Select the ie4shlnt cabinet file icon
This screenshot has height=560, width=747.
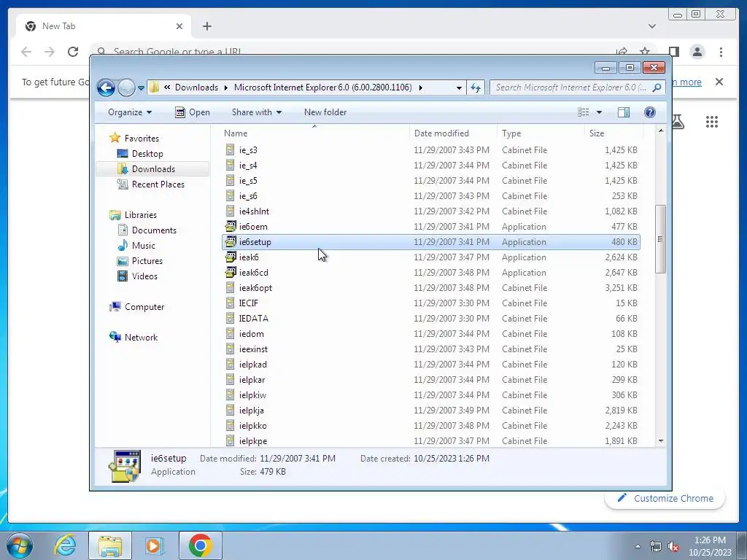[230, 211]
